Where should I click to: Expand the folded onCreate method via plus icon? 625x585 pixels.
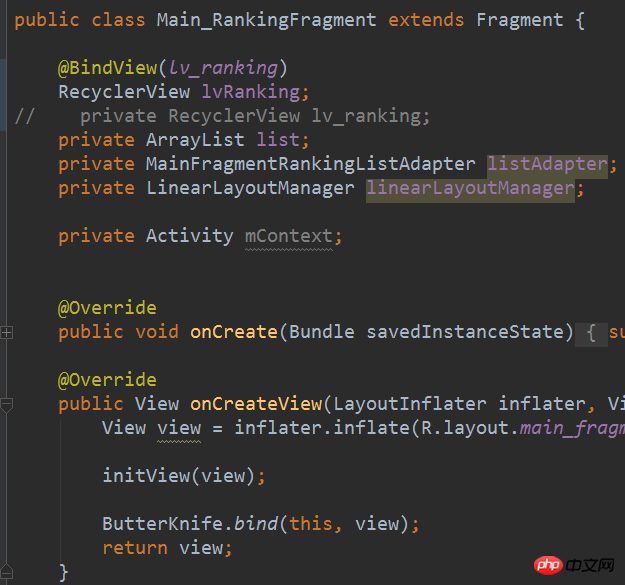6,332
